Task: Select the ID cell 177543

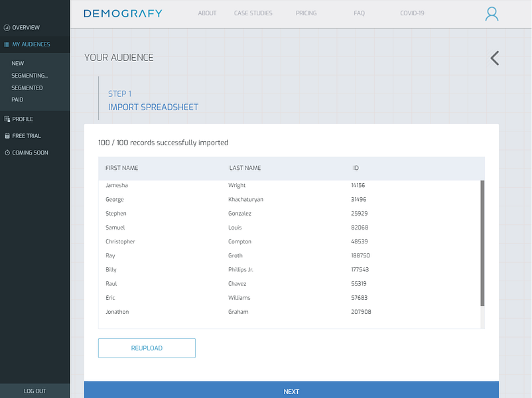Action: pyautogui.click(x=360, y=270)
